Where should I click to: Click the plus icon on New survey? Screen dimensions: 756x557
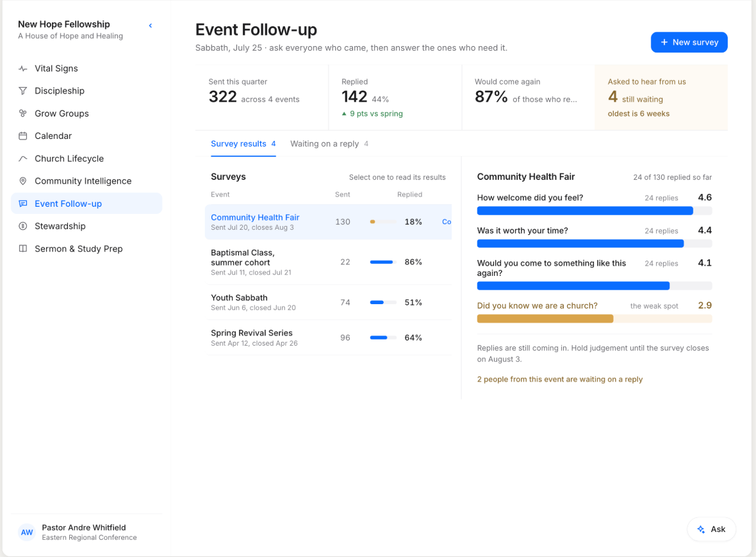[664, 42]
